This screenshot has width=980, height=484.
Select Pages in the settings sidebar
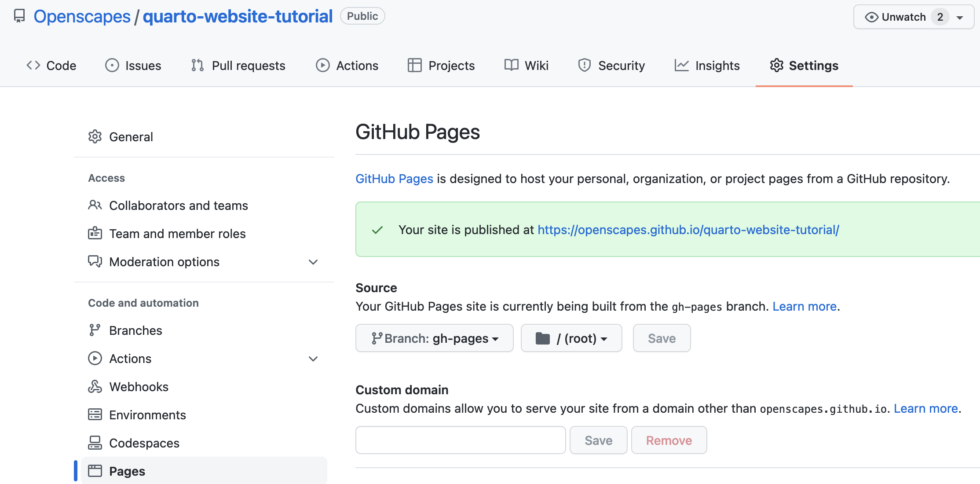point(204,471)
